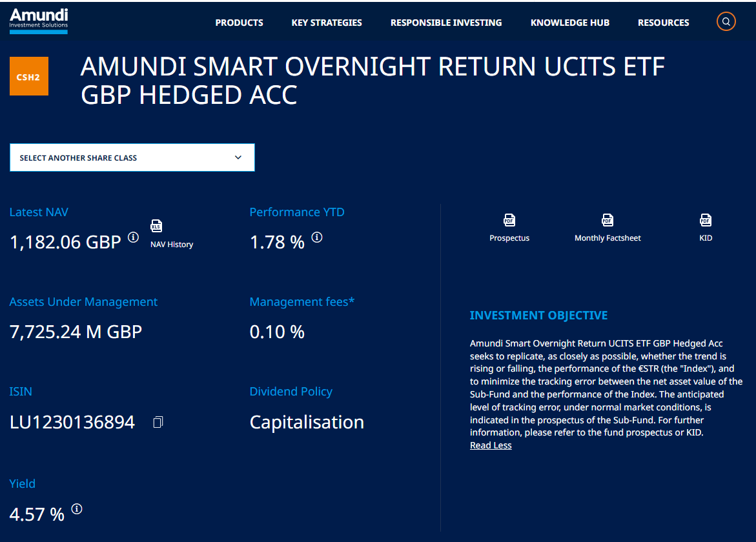The image size is (756, 542).
Task: Click the orange CSH2 ticker badge
Action: click(29, 76)
